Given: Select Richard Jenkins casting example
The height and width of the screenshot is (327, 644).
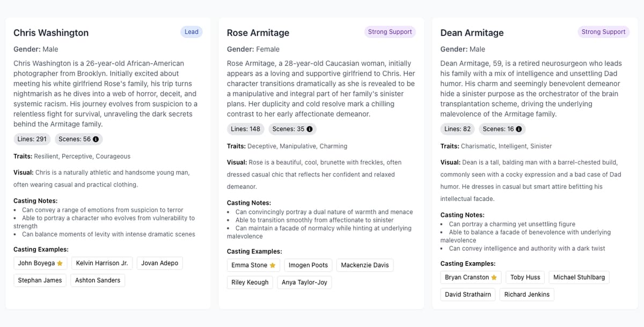Looking at the screenshot, I should tap(526, 294).
